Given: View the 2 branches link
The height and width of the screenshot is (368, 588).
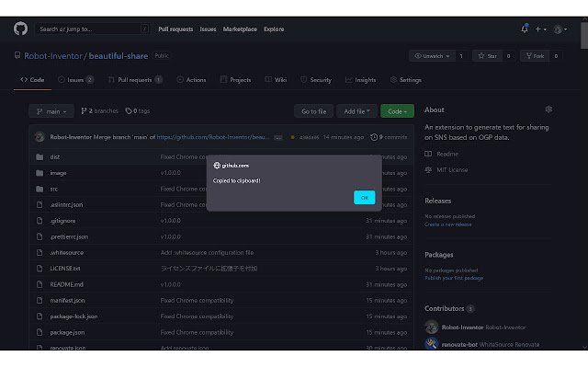Looking at the screenshot, I should [99, 110].
